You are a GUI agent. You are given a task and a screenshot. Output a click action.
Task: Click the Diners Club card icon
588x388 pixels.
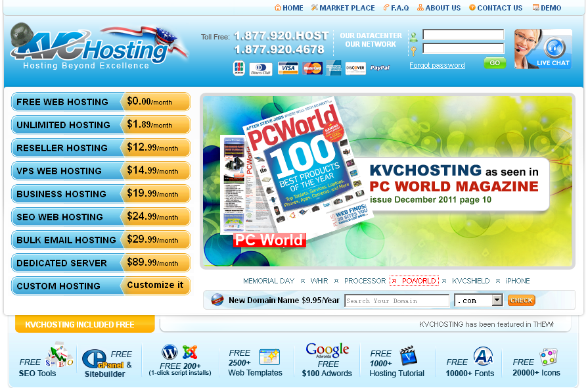[x=261, y=68]
